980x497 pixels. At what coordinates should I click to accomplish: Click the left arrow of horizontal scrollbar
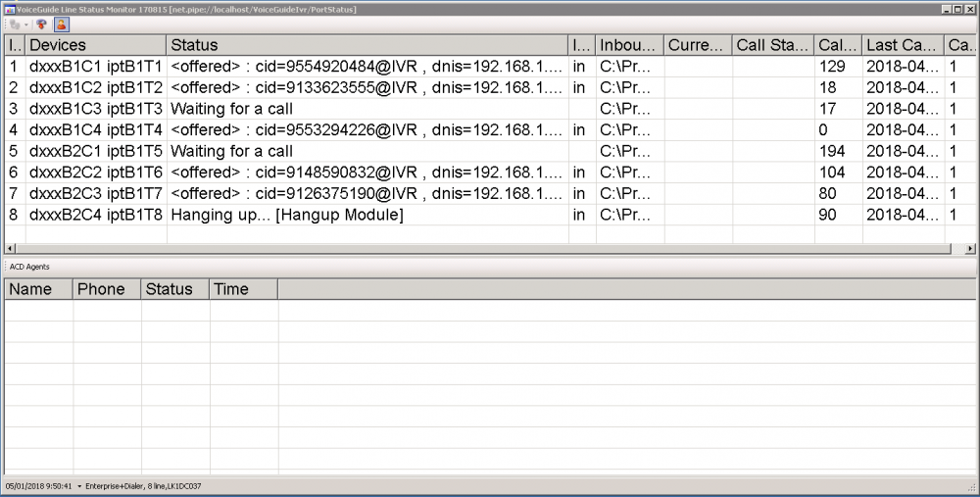click(x=10, y=250)
